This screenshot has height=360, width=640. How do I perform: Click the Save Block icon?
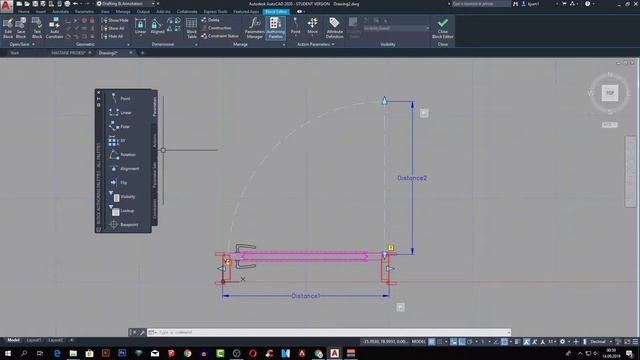pos(21,28)
